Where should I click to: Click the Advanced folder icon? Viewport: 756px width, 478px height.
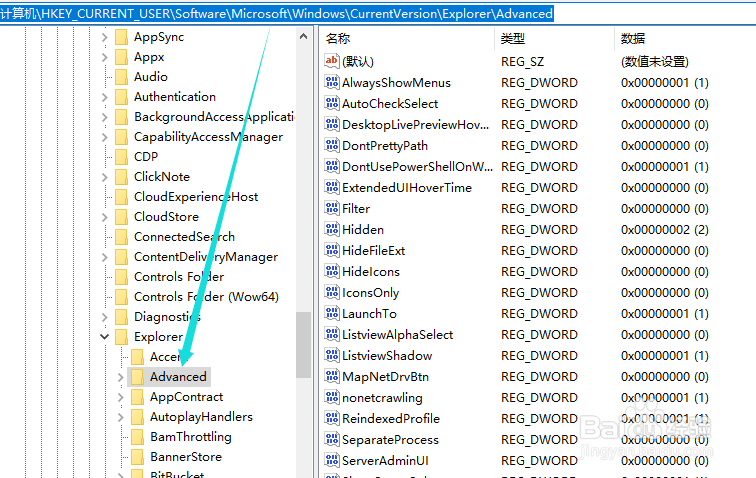coord(137,377)
